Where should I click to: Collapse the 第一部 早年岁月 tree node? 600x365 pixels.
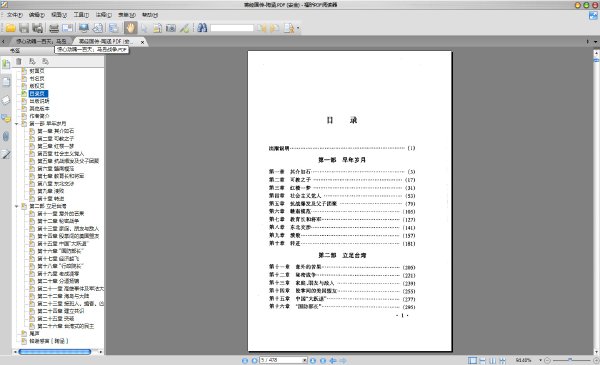point(16,124)
